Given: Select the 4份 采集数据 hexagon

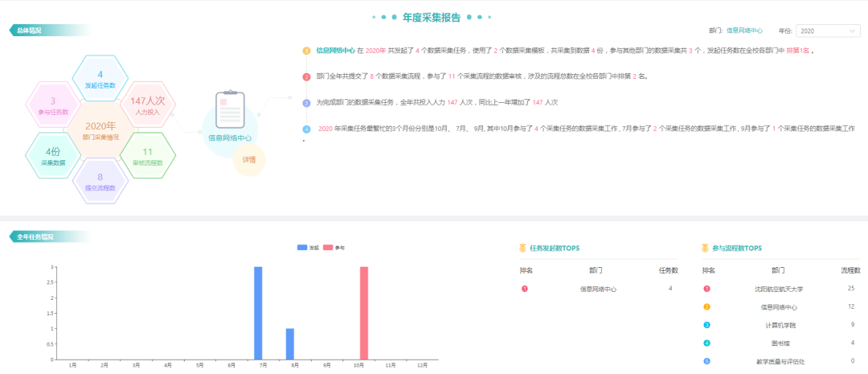Looking at the screenshot, I should pyautogui.click(x=53, y=156).
